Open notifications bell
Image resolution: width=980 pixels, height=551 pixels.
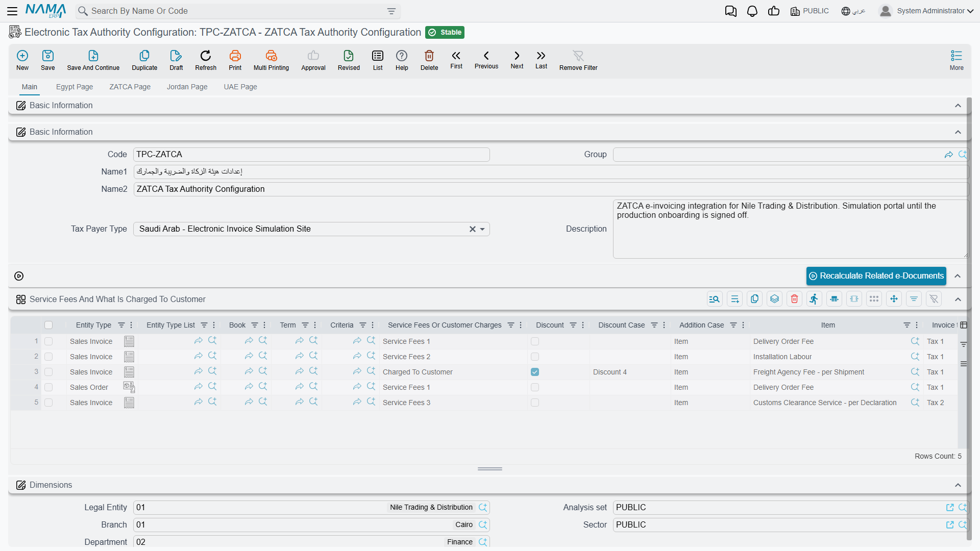click(x=752, y=11)
